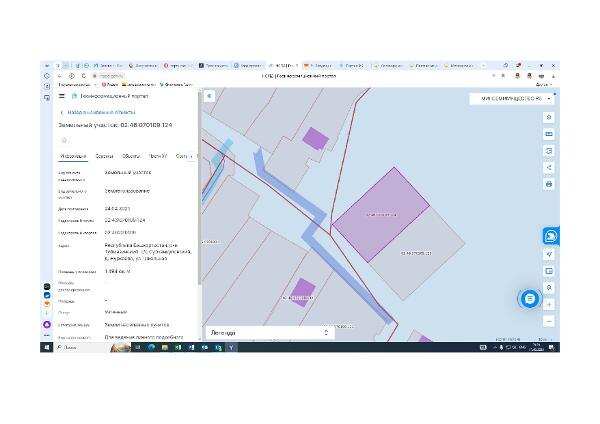Click the date value in the info list
This screenshot has width=600, height=424.
click(x=117, y=209)
